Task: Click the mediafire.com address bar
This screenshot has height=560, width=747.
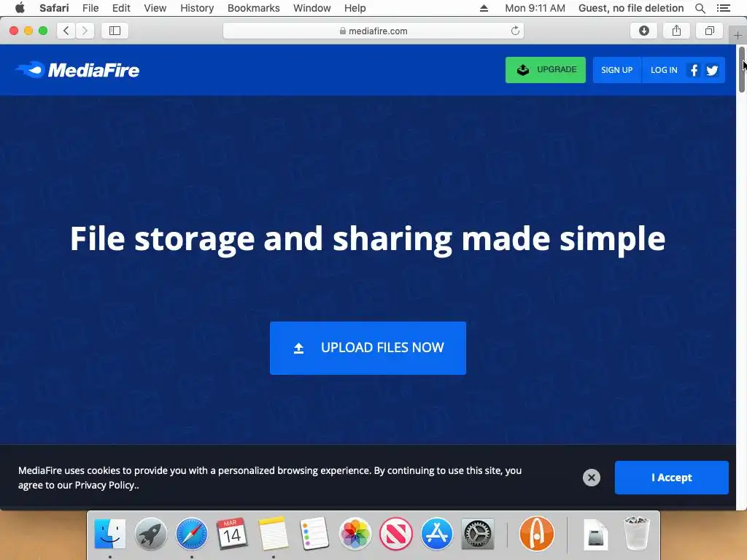Action: pyautogui.click(x=373, y=31)
